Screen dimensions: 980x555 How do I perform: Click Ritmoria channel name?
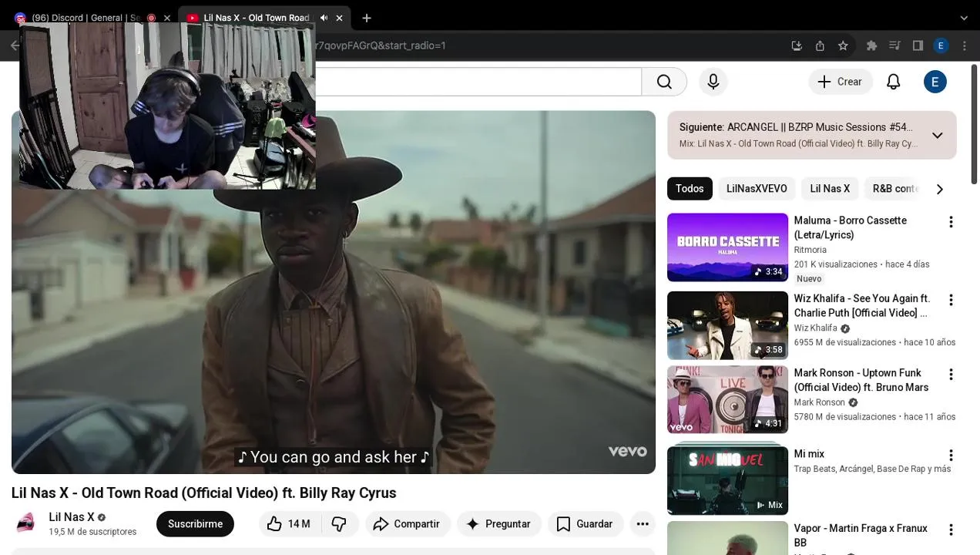[810, 250]
